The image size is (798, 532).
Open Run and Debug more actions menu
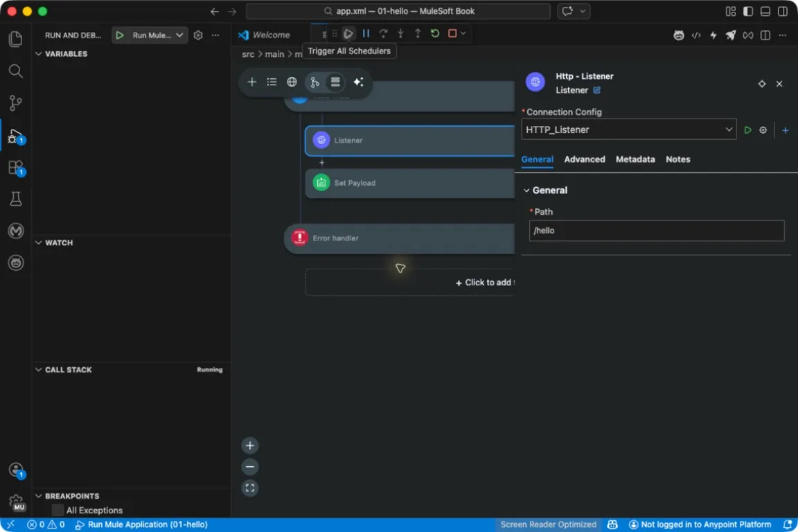(x=216, y=35)
